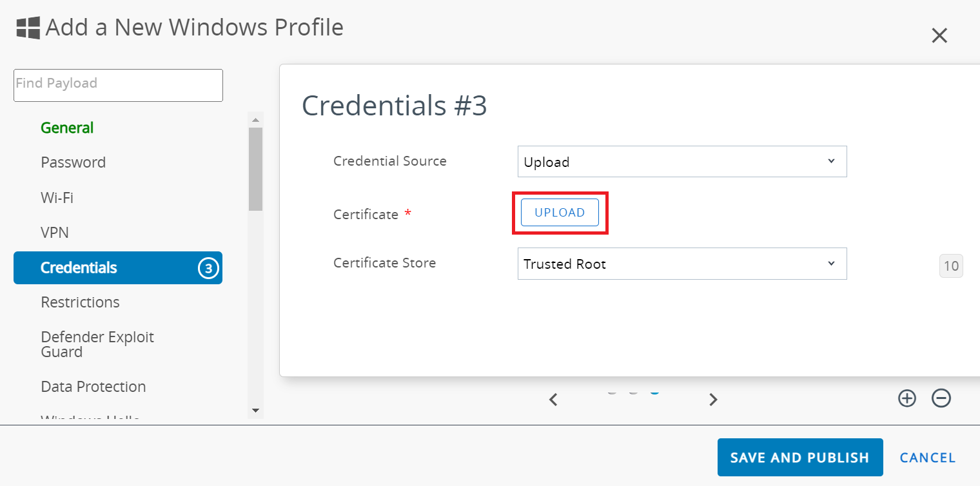This screenshot has height=486, width=980.
Task: Go to next credentials page arrow
Action: tap(713, 400)
